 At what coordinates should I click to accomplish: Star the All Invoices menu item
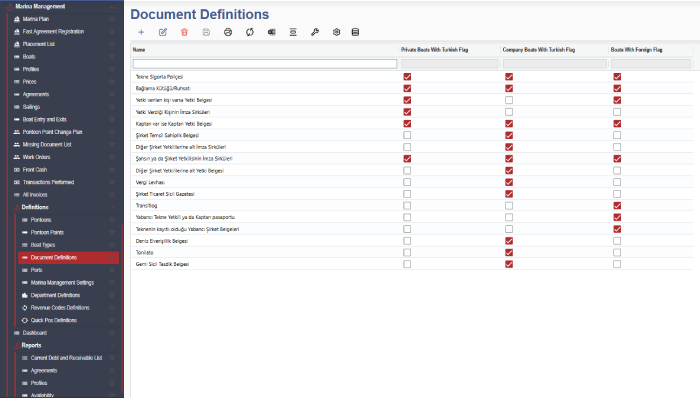[112, 195]
